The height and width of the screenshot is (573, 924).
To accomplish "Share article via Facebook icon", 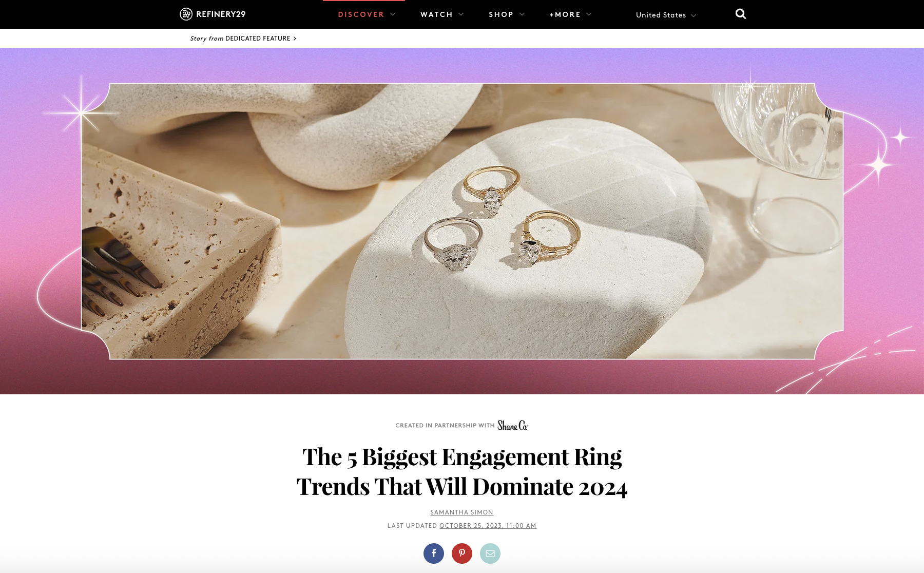I will click(x=434, y=553).
